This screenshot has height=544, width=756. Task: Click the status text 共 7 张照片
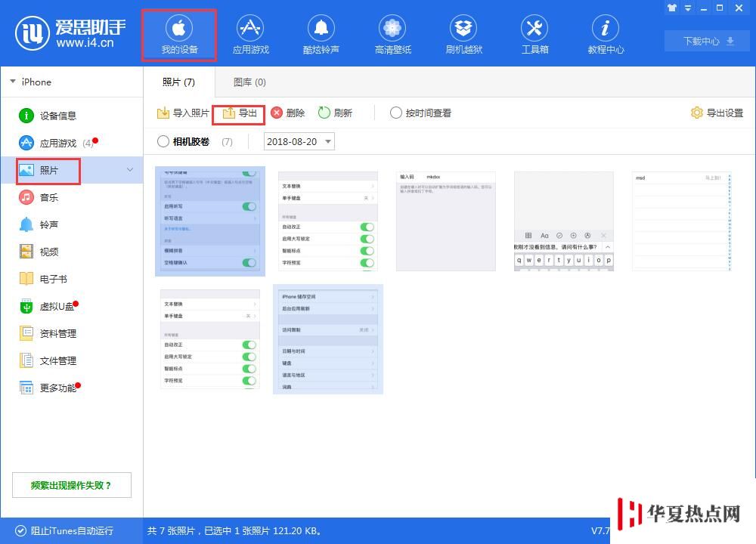pyautogui.click(x=171, y=530)
